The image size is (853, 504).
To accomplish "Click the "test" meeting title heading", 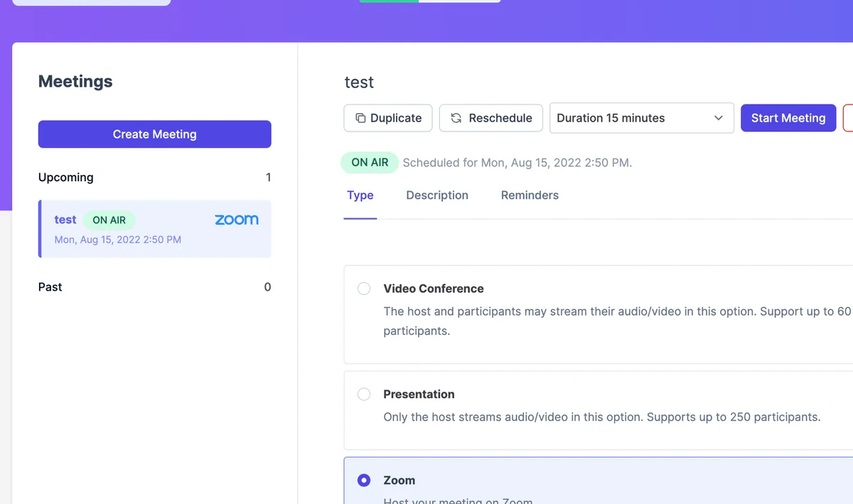I will [359, 82].
